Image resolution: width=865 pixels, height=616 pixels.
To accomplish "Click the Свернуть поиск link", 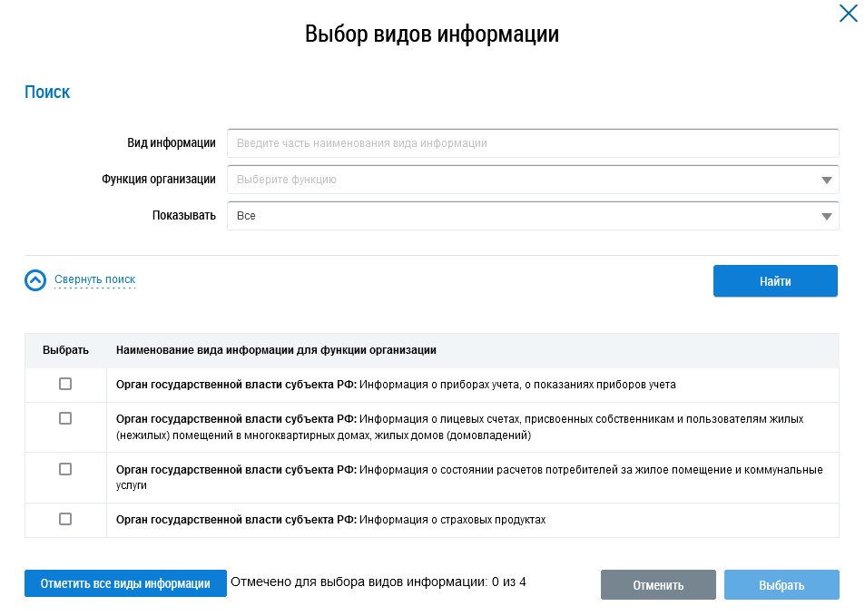I will tap(94, 279).
